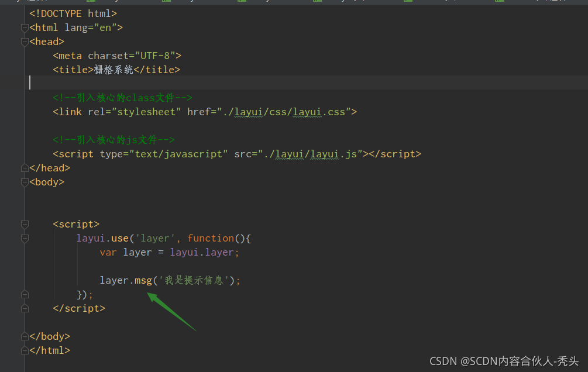This screenshot has width=588, height=372.
Task: Click the fold end marker beside </html>
Action: pos(25,350)
